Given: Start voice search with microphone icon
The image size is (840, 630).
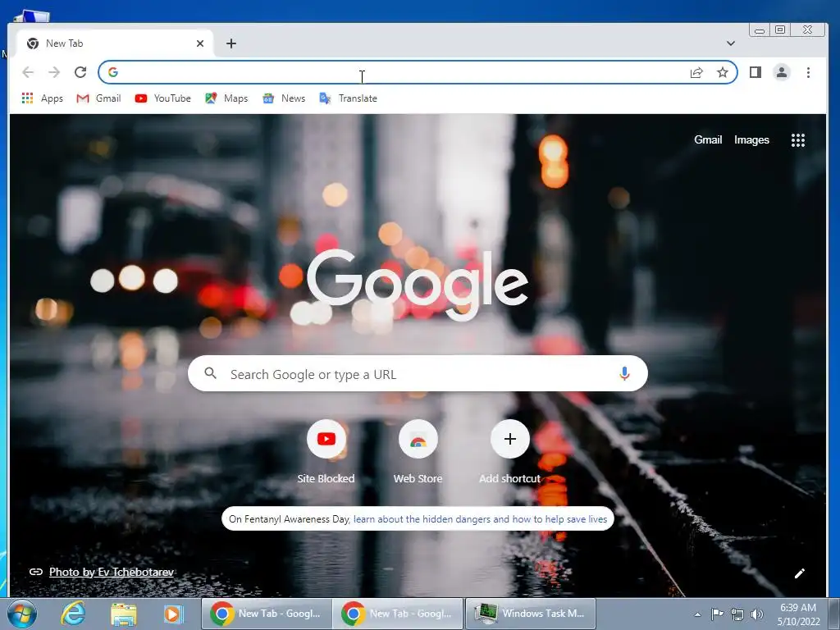Looking at the screenshot, I should point(624,373).
